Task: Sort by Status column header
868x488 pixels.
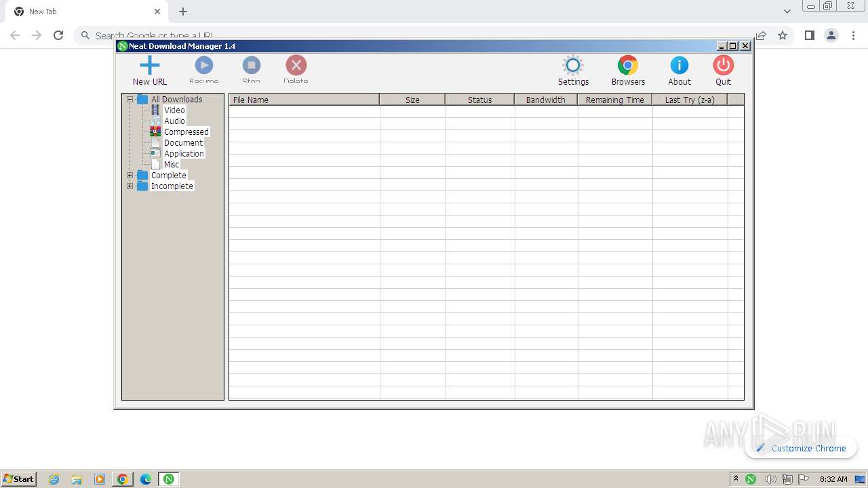Action: (479, 100)
